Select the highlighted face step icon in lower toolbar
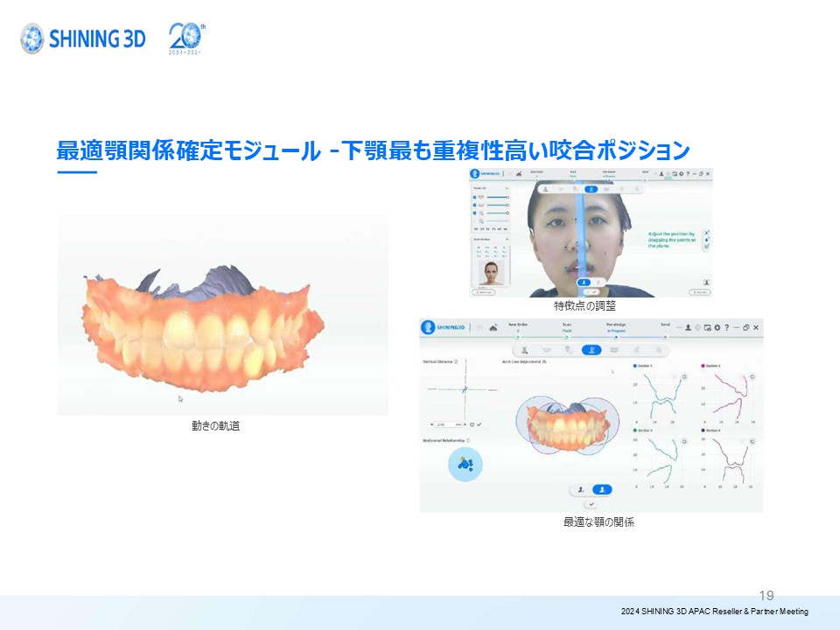The width and height of the screenshot is (840, 630). pos(593,350)
